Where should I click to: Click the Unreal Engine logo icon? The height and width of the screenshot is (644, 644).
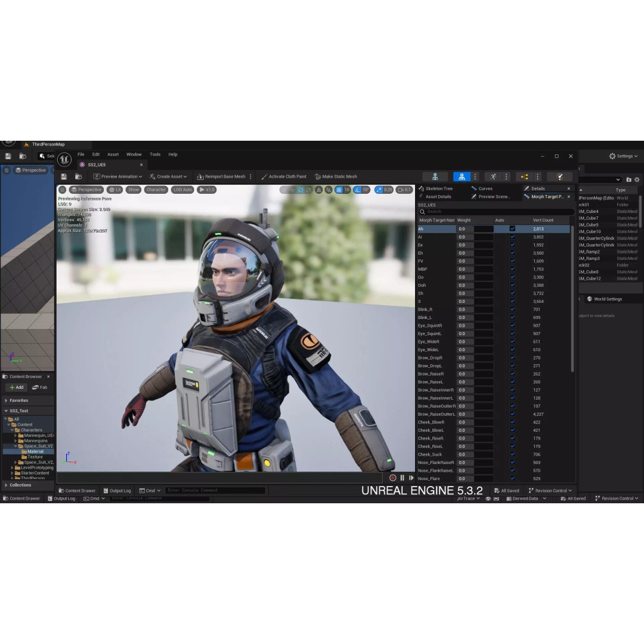pos(64,159)
